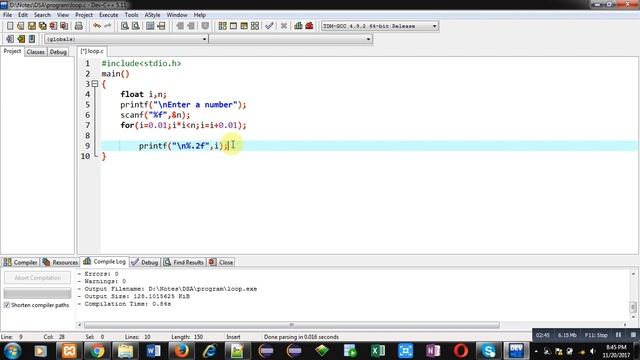640x360 pixels.
Task: Click the Run toolbar icon
Action: 233,26
